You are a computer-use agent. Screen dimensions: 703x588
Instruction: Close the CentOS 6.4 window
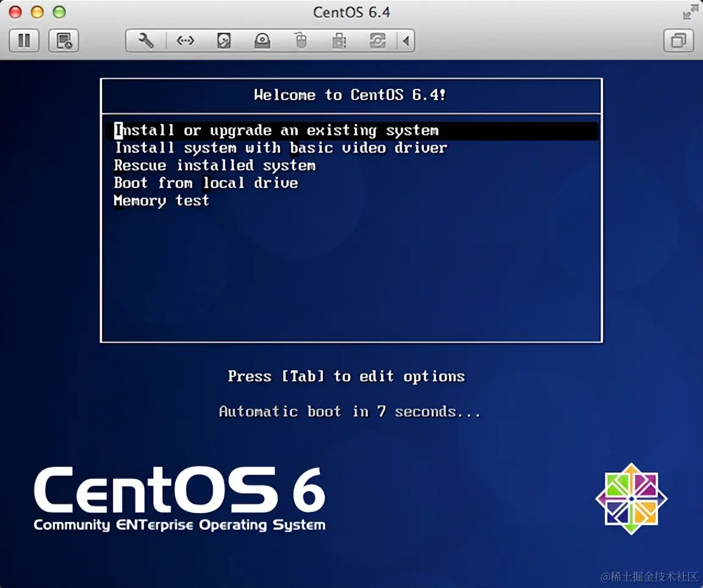15,12
